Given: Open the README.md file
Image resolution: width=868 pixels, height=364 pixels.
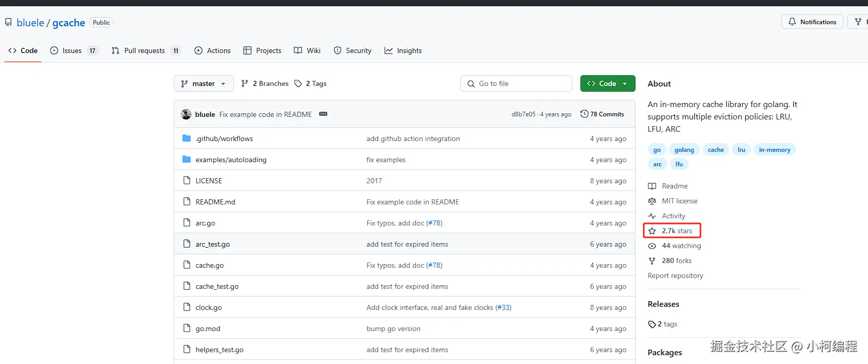Looking at the screenshot, I should 215,202.
